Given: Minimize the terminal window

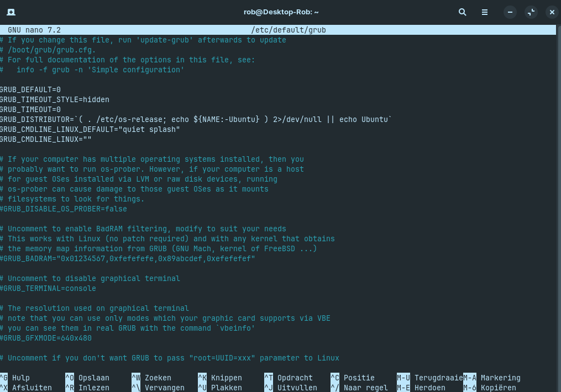Looking at the screenshot, I should (511, 12).
